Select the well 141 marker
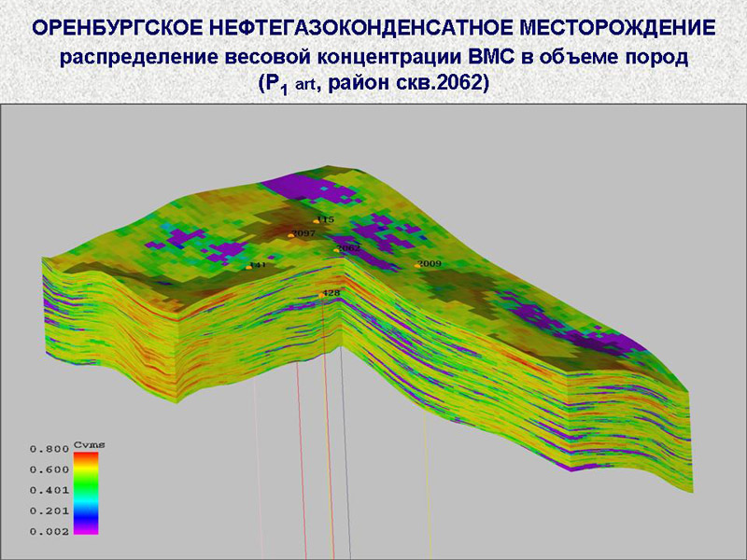This screenshot has width=747, height=560. point(249,267)
